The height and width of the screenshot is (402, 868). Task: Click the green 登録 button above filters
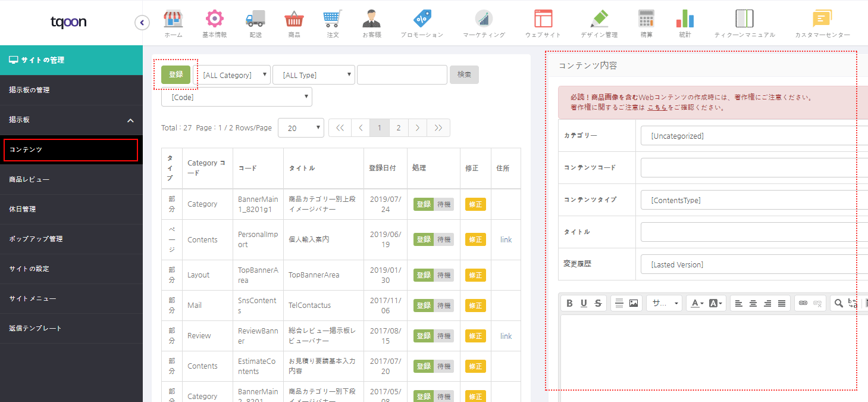(x=176, y=74)
